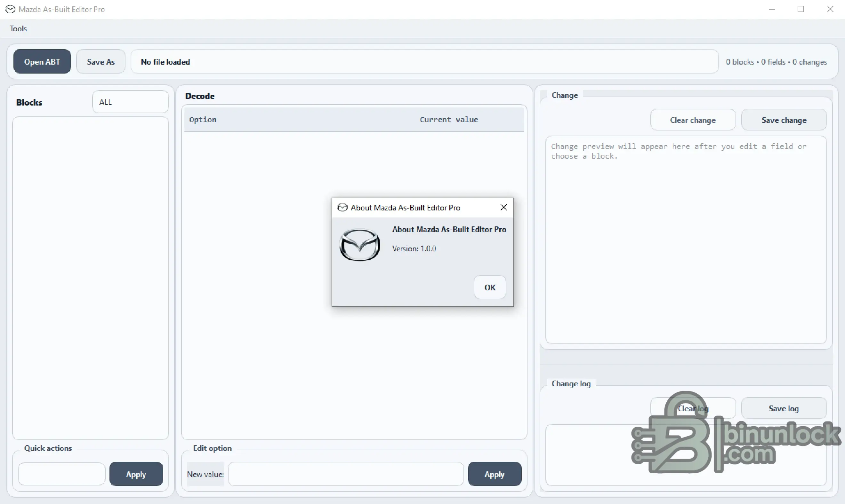Close the Mazda As-Built Editor Pro main window
Screen dimensions: 845x504
(x=830, y=9)
